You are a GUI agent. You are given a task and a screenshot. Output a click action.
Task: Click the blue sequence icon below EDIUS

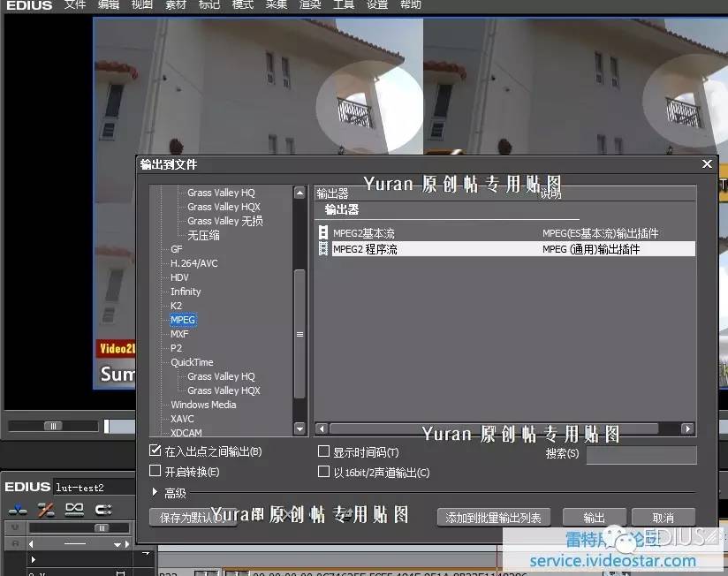(x=17, y=509)
